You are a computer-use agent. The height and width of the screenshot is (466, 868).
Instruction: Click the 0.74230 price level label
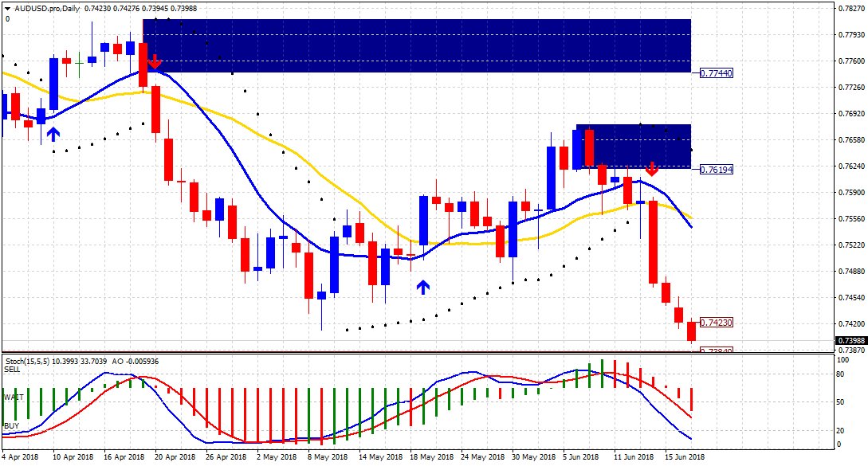717,322
